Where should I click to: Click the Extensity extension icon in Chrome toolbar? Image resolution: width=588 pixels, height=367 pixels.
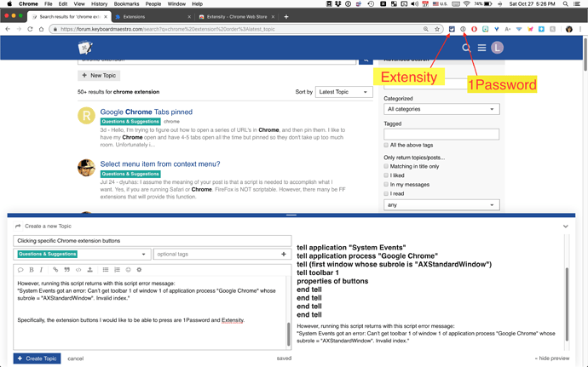click(452, 29)
